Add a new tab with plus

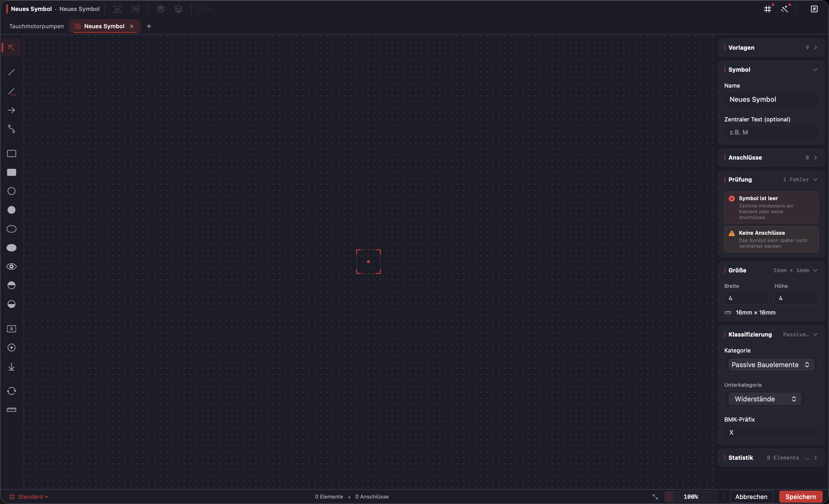[149, 26]
